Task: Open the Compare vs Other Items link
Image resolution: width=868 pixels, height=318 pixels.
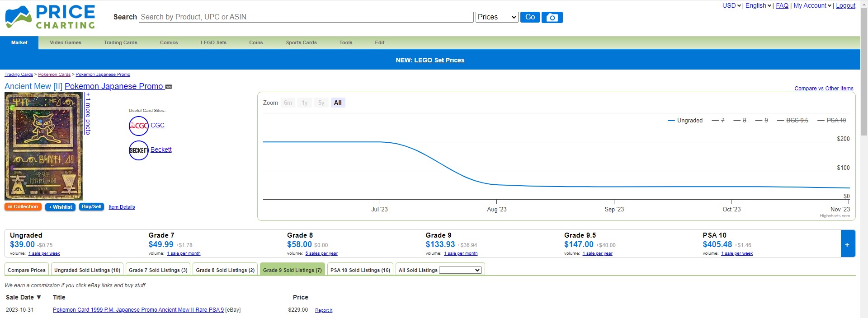Action: (x=824, y=89)
